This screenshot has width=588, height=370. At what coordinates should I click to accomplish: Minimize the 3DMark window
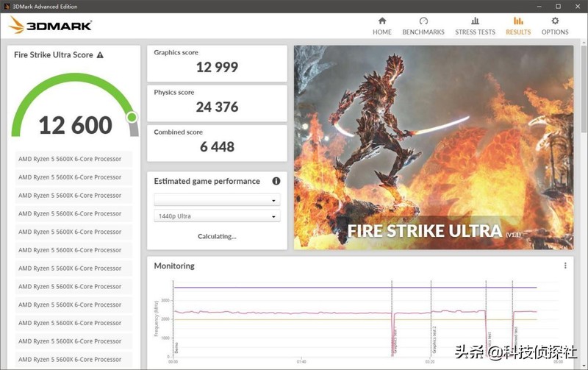coord(539,7)
